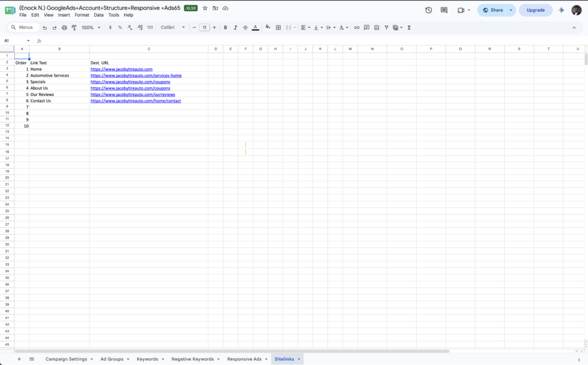588x365 pixels.
Task: Switch to Responsive Ads sheet tab
Action: tap(244, 359)
